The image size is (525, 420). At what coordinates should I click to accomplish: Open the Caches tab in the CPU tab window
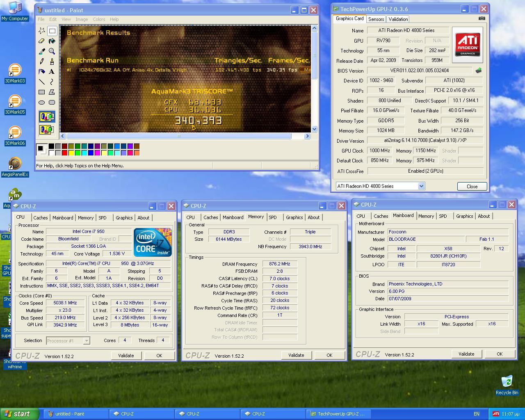pos(41,218)
